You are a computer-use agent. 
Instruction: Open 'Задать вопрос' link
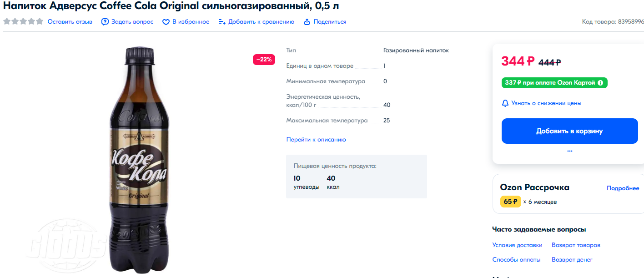[132, 22]
